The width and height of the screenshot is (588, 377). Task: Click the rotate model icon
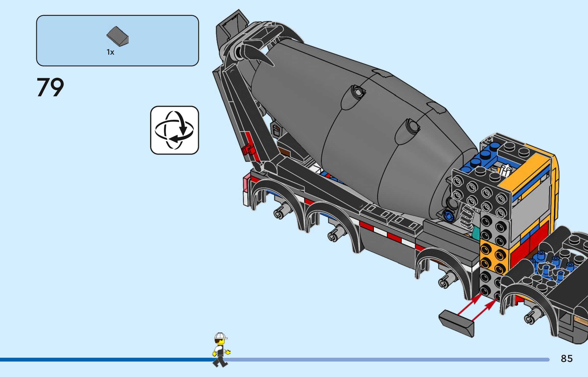pos(174,130)
